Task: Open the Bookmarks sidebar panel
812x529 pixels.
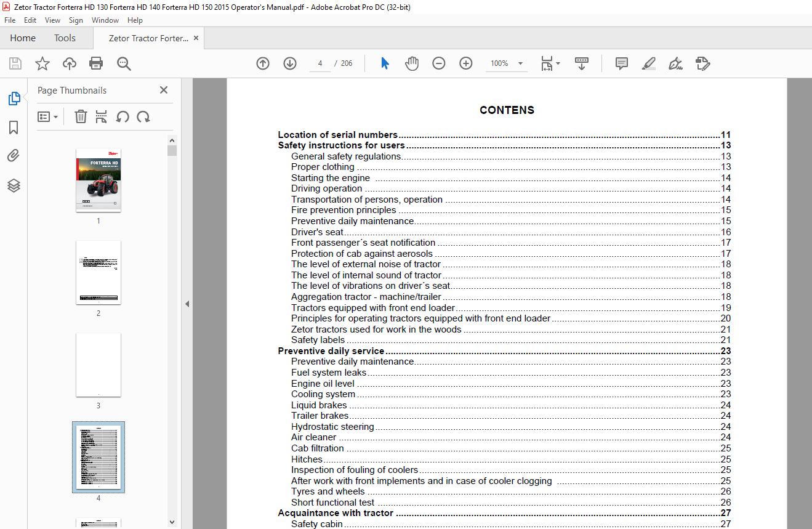Action: 14,127
